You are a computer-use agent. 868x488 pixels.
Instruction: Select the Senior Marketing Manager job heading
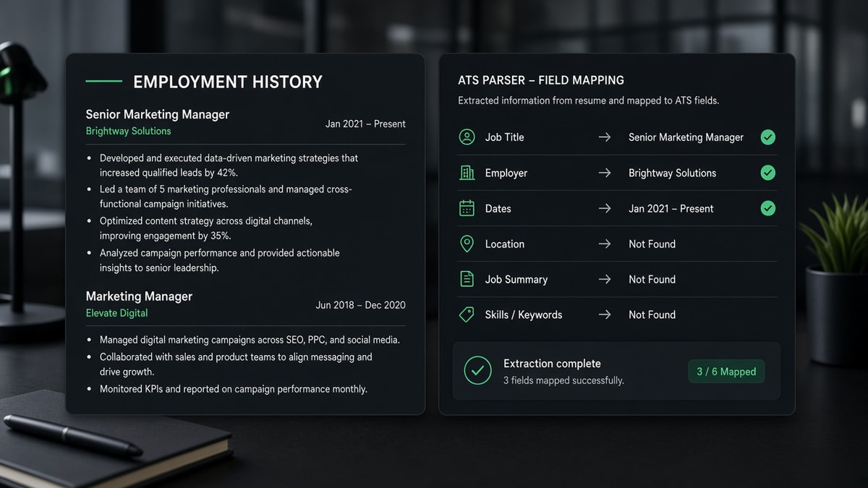click(158, 114)
